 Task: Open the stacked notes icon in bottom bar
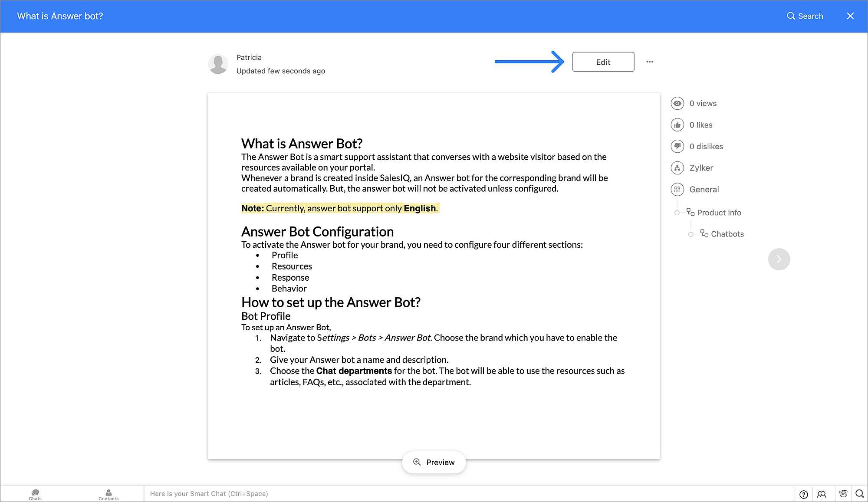click(x=843, y=494)
